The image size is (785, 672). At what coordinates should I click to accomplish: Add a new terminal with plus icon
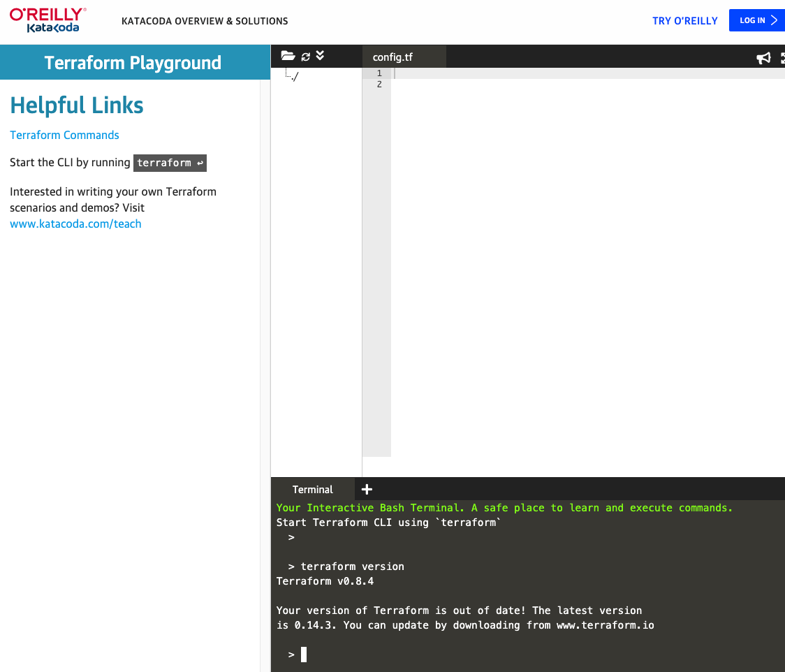[x=367, y=489]
